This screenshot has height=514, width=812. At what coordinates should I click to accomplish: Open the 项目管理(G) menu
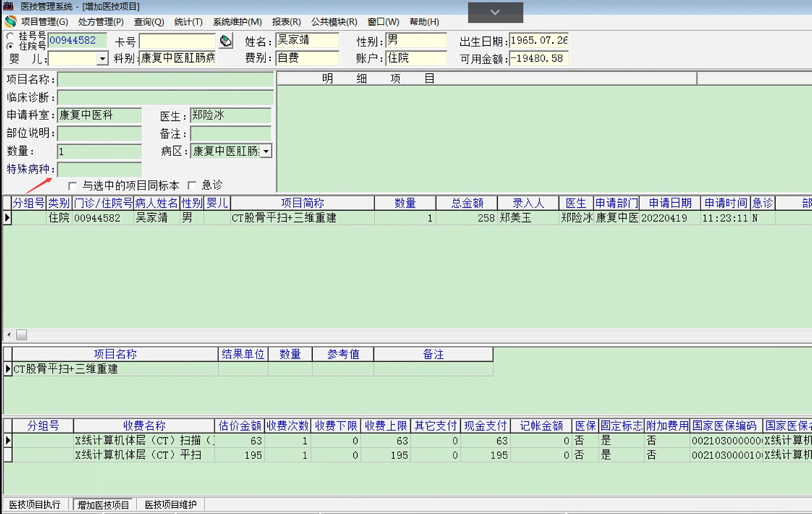[44, 22]
